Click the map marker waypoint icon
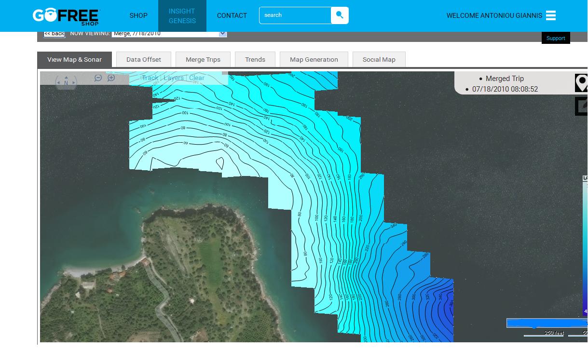Viewport: 588px width, 364px height. pos(581,83)
